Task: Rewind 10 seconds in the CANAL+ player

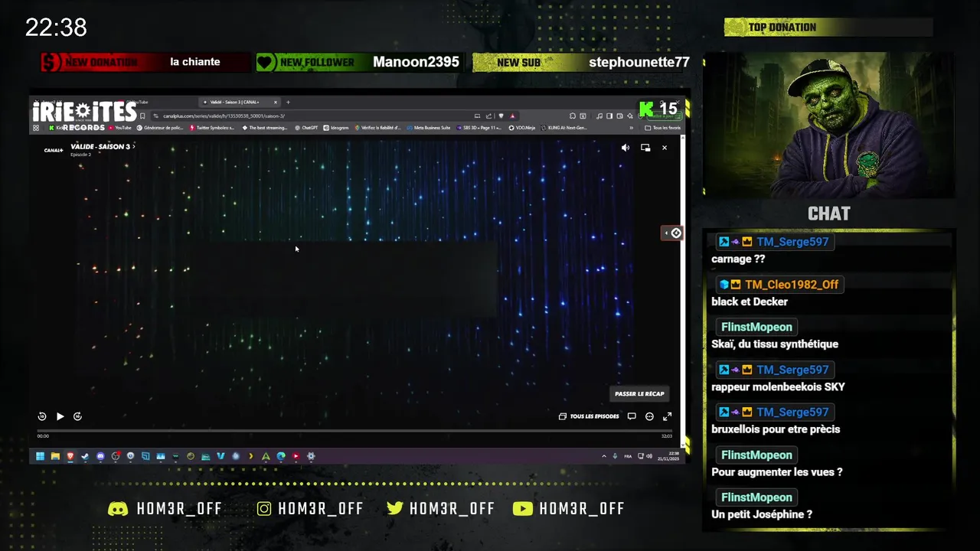Action: click(42, 416)
